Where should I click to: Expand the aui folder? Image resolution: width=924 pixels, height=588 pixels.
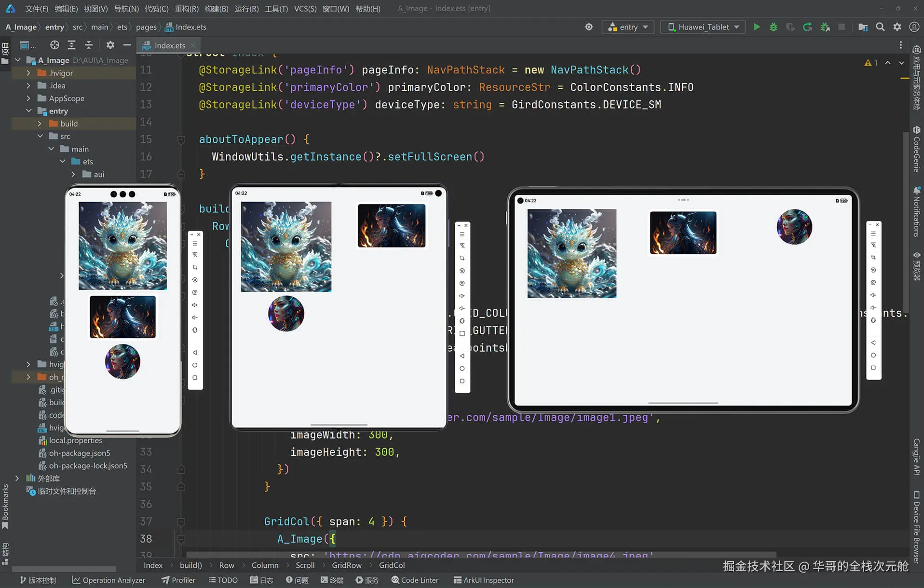73,174
